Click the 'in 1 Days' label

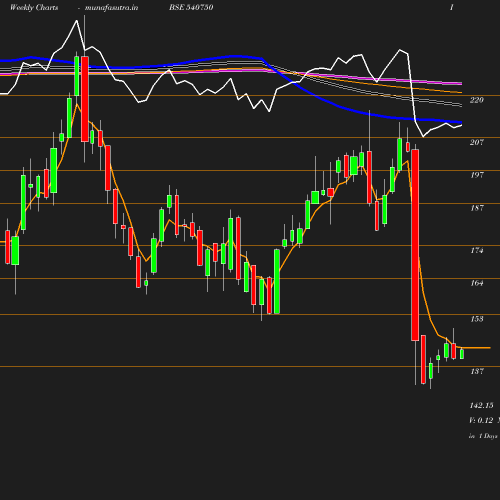pos(483,436)
